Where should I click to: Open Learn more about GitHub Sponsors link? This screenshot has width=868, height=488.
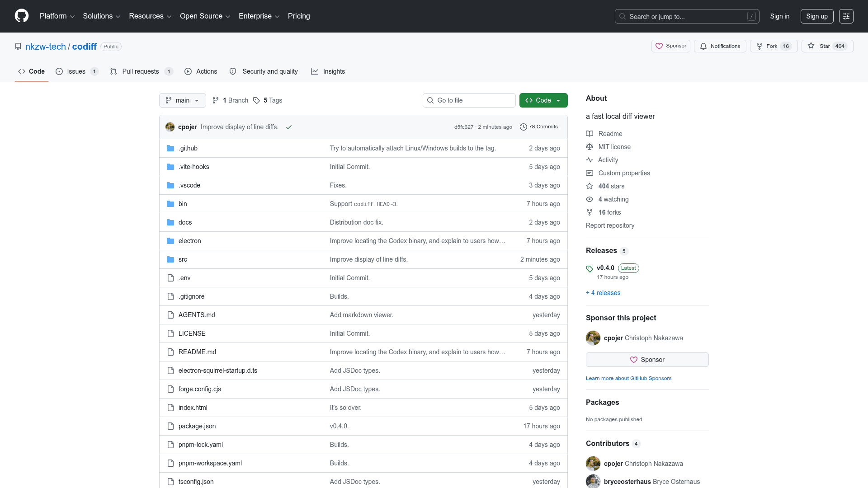pyautogui.click(x=628, y=378)
